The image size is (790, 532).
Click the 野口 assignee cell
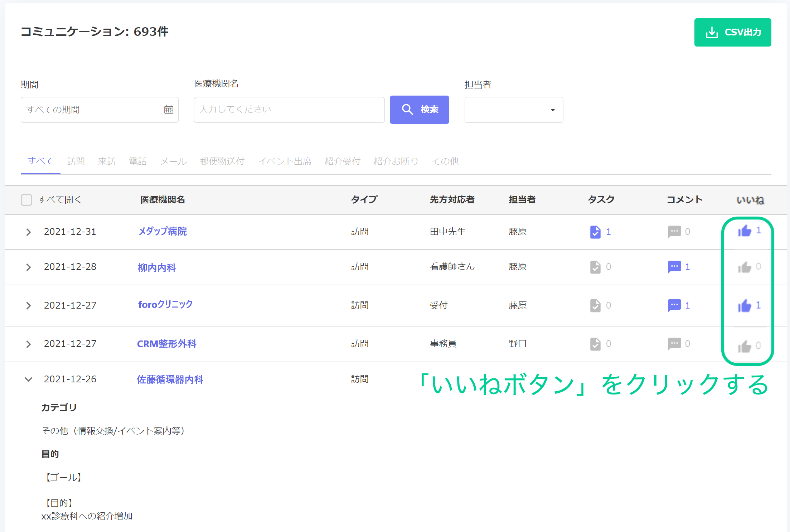click(x=518, y=344)
